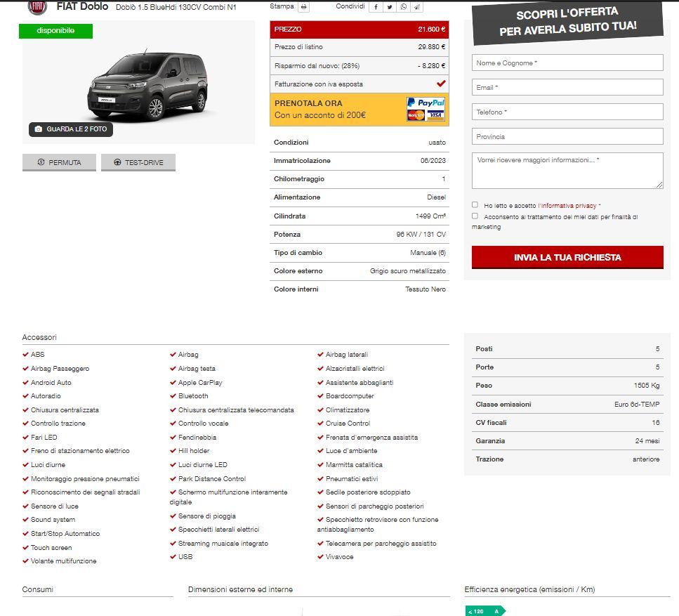This screenshot has height=616, width=679.
Task: Share the listing on Twitter
Action: pos(390,6)
